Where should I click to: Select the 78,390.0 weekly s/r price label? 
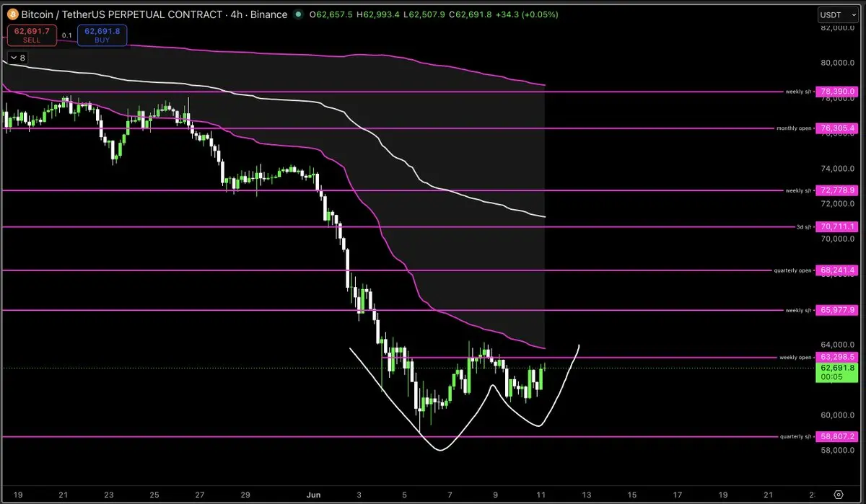point(837,92)
